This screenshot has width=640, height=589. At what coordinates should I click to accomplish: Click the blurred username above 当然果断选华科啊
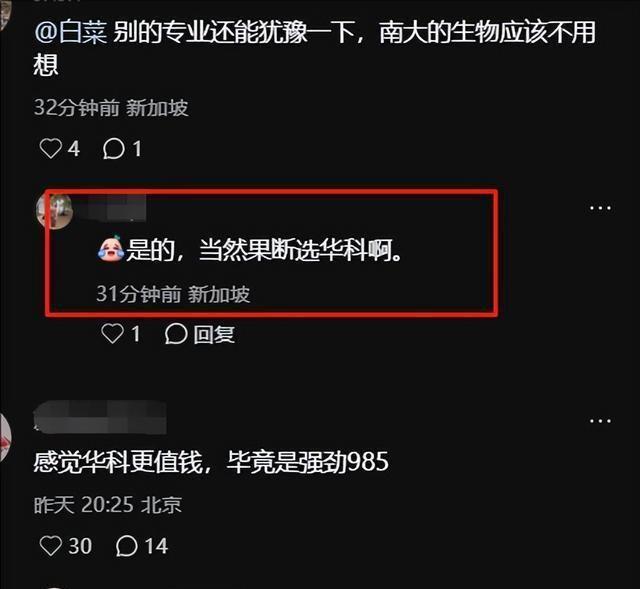coord(111,208)
